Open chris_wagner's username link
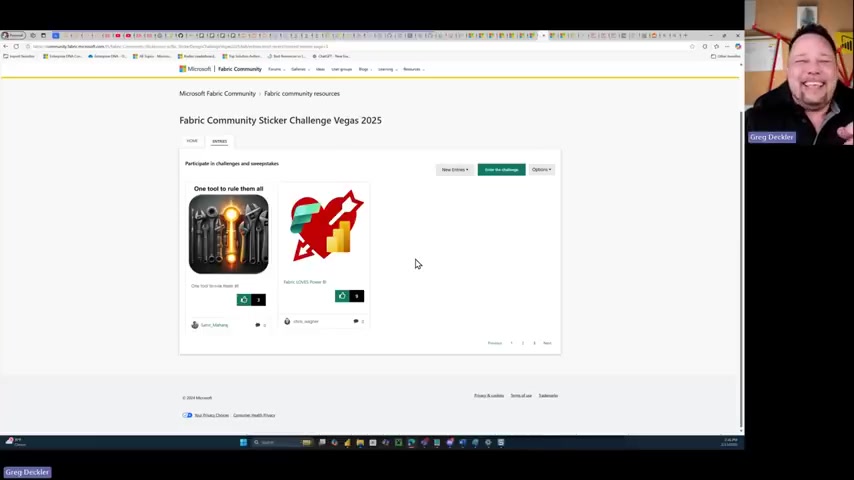Screen dimensions: 854x480 coord(306,321)
